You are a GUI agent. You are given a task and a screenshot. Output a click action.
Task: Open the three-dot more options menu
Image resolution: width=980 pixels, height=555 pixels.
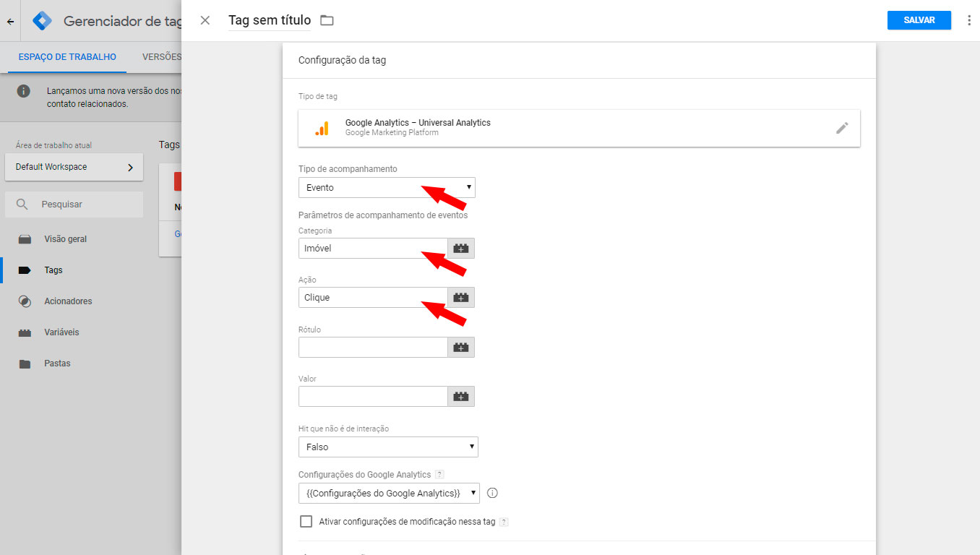969,20
